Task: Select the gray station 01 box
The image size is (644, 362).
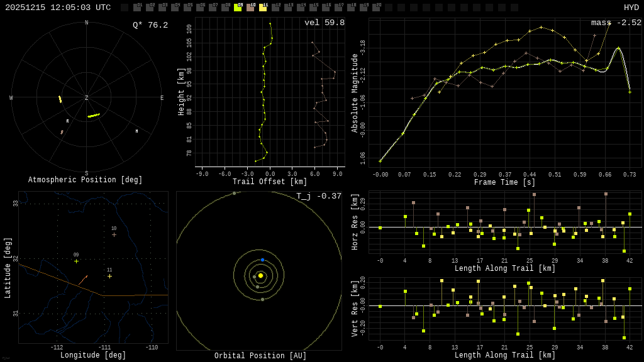Action: [137, 8]
